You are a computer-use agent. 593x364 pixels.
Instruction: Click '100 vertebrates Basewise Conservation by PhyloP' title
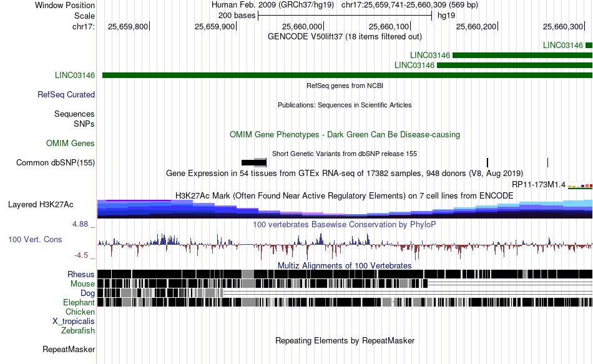point(345,224)
